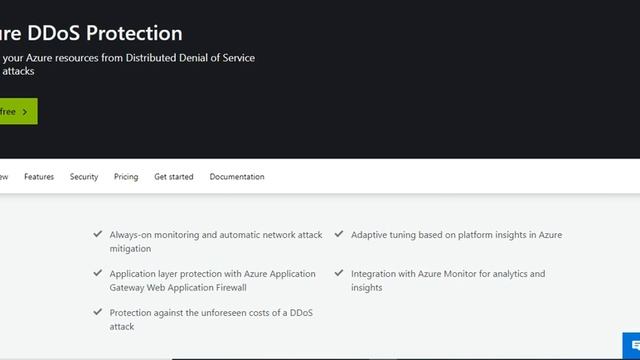Image resolution: width=640 pixels, height=360 pixels.
Task: Click the checkmark beside Integration with Azure Monitor
Action: [x=339, y=273]
